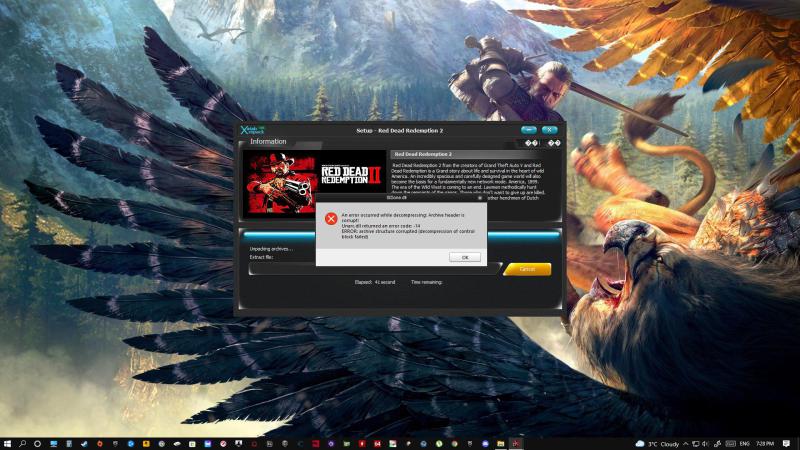Close the Red Dead Redemption 2 setup window

549,130
